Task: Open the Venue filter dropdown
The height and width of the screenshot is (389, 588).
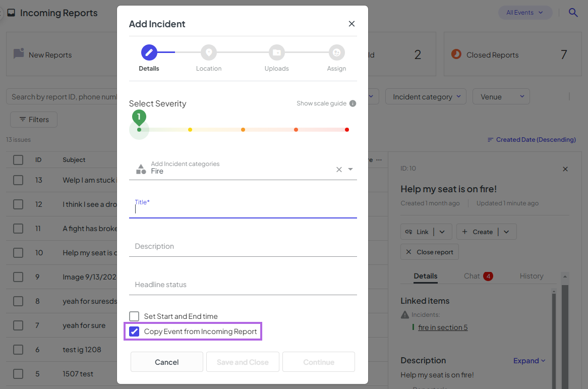Action: 501,97
